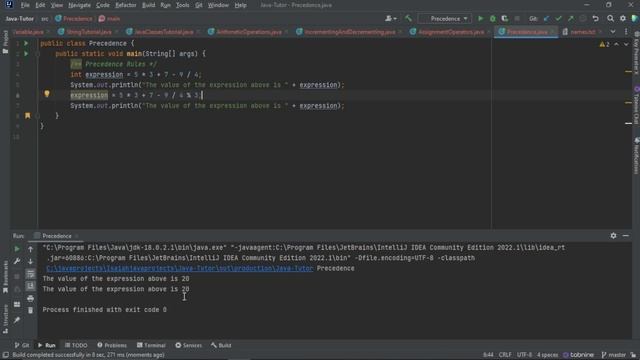Print the console output
Screen dimensions: 640x360
(31, 298)
